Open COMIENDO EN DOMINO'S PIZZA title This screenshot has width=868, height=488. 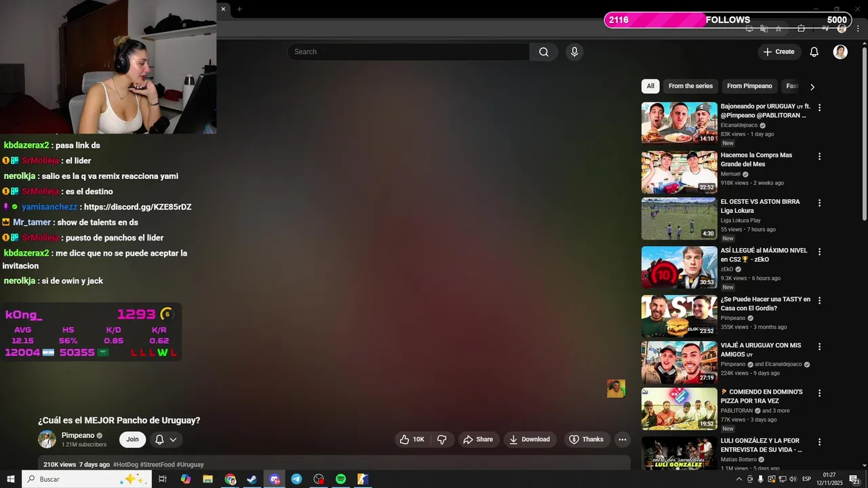pyautogui.click(x=762, y=396)
